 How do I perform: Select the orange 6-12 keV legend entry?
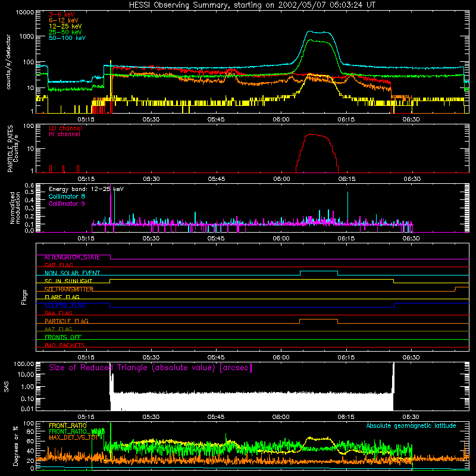pos(64,20)
